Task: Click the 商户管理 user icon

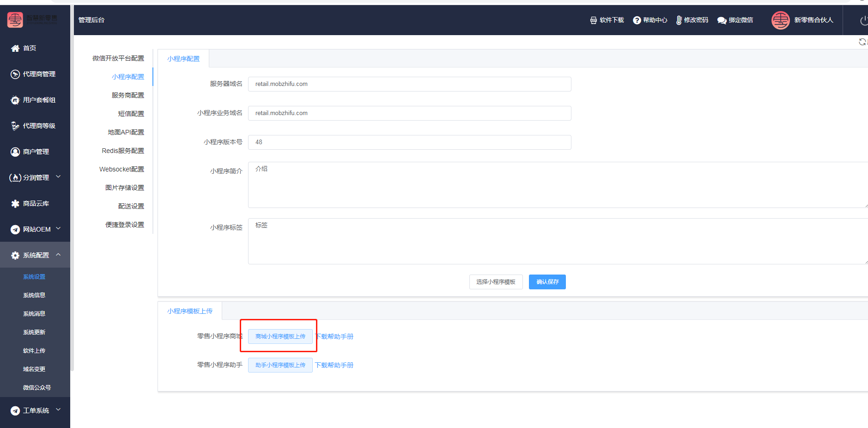Action: [x=15, y=152]
